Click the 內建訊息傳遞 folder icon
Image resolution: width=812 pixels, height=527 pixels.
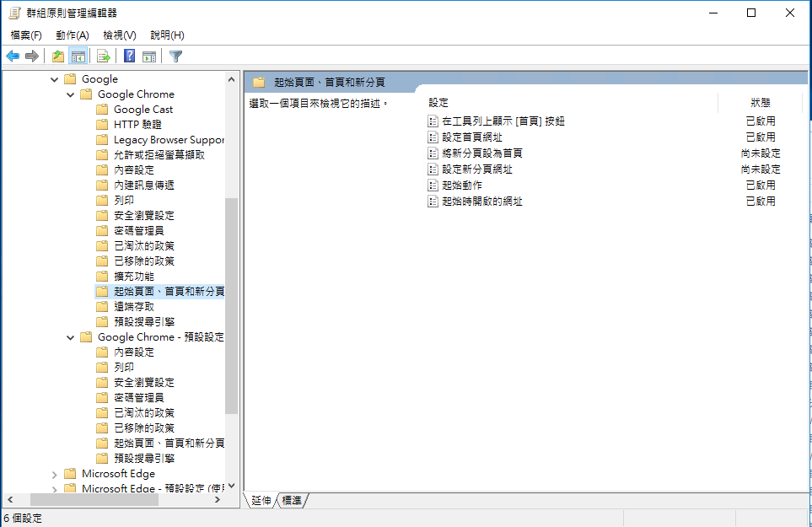click(x=103, y=185)
